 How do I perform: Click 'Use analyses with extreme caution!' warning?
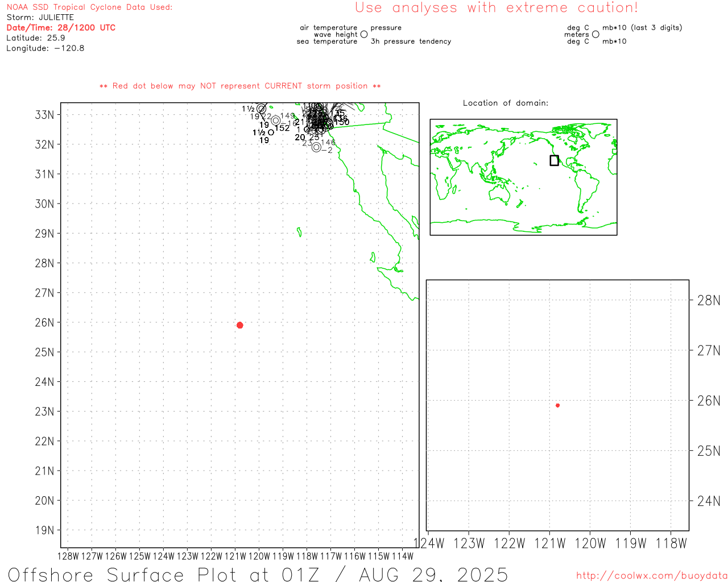coord(497,8)
